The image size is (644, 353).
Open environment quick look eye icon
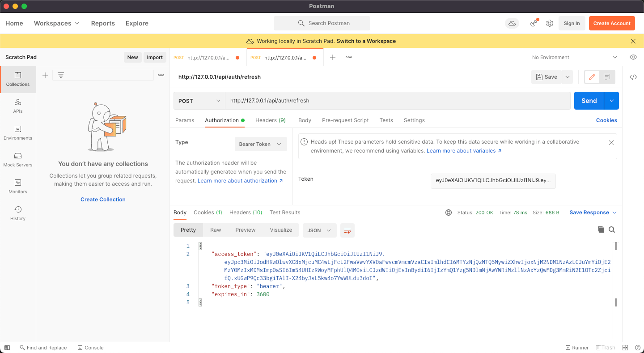[x=633, y=57]
